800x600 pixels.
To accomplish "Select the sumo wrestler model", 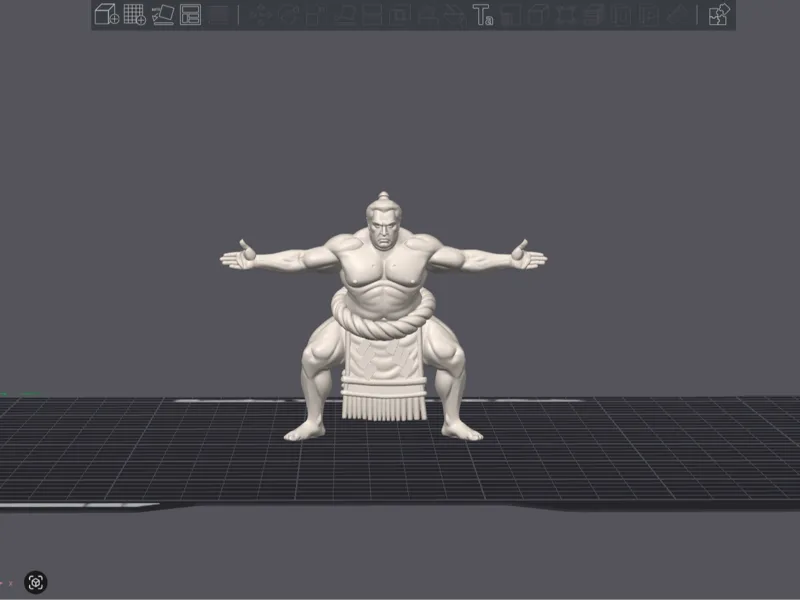I will pos(383,316).
